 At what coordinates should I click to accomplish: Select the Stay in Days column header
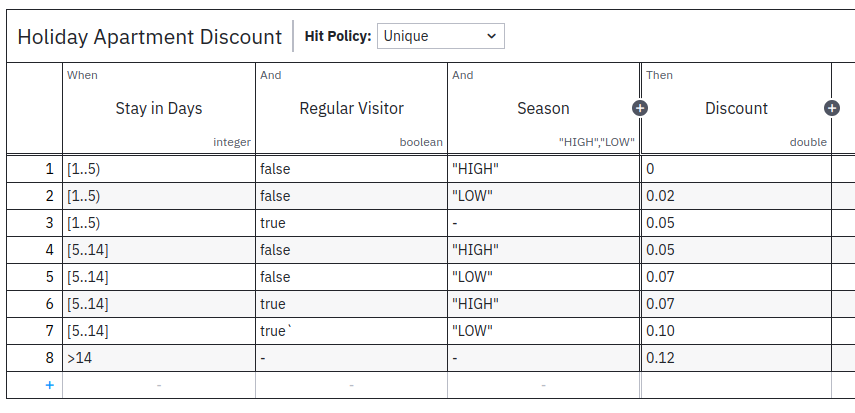(x=159, y=108)
